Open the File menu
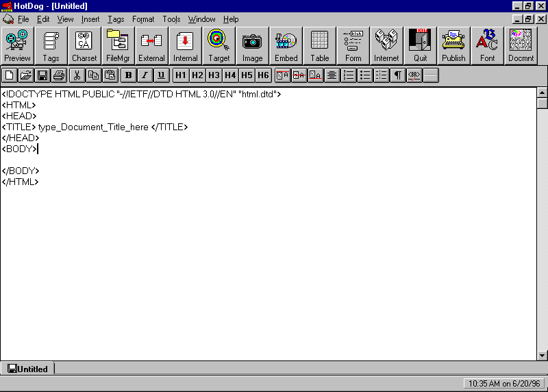The image size is (548, 392). [23, 19]
